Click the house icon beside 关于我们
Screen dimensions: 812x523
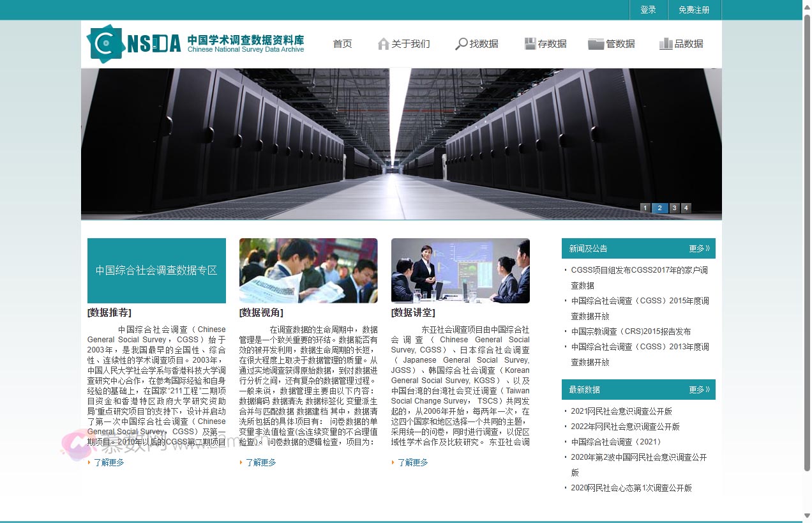(383, 43)
